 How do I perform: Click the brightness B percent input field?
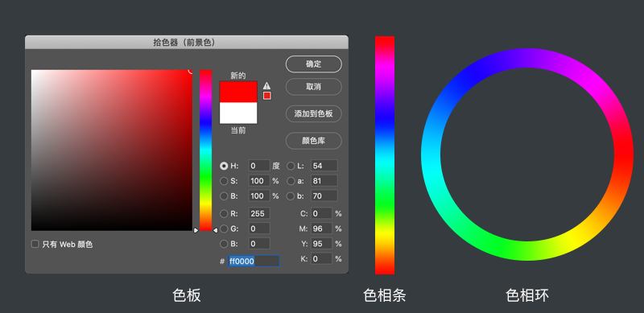click(259, 196)
